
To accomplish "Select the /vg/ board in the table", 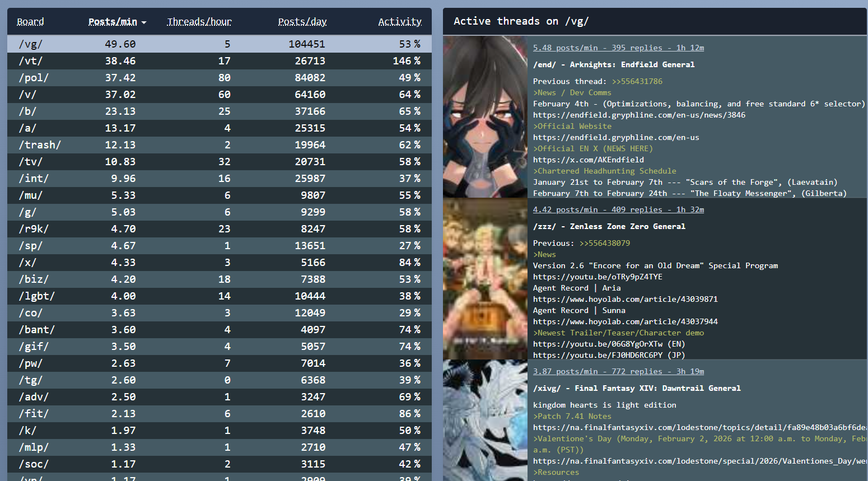I will click(220, 44).
